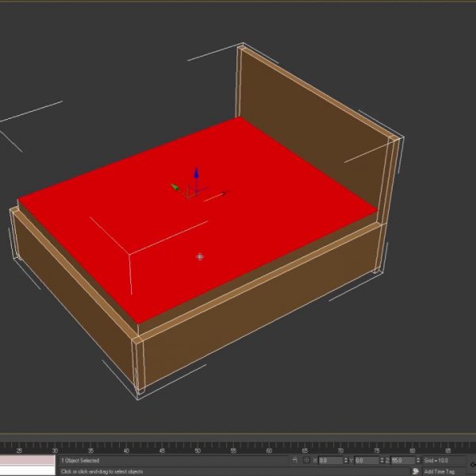
Task: Click the red X-axis handle of the gizmo
Action: pos(222,193)
